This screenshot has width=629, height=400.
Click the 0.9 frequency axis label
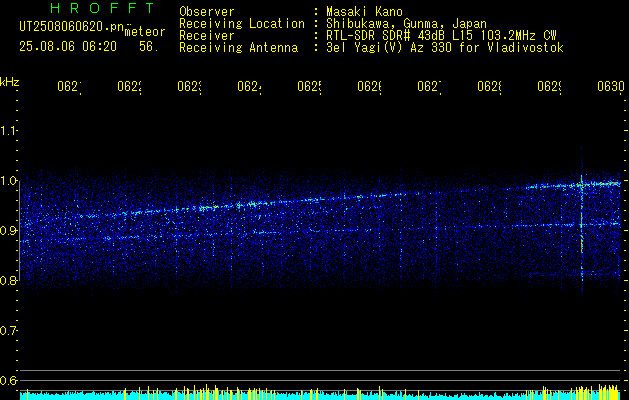8,231
